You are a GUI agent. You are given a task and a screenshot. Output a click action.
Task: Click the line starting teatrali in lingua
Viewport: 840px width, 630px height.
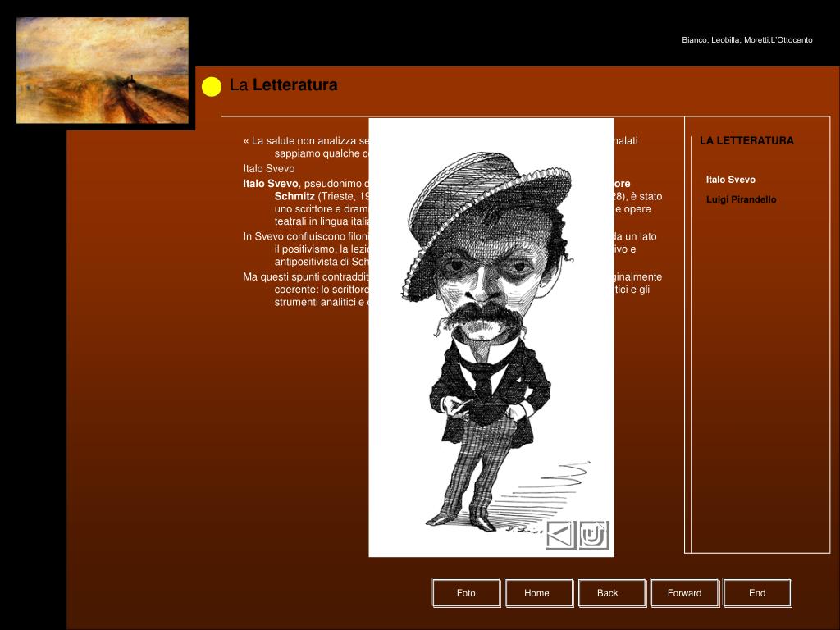(322, 221)
